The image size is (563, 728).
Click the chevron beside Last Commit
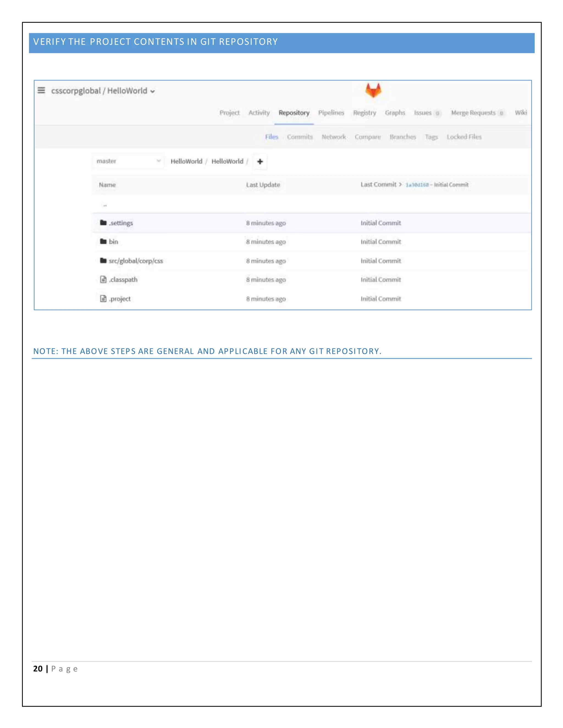coord(400,184)
